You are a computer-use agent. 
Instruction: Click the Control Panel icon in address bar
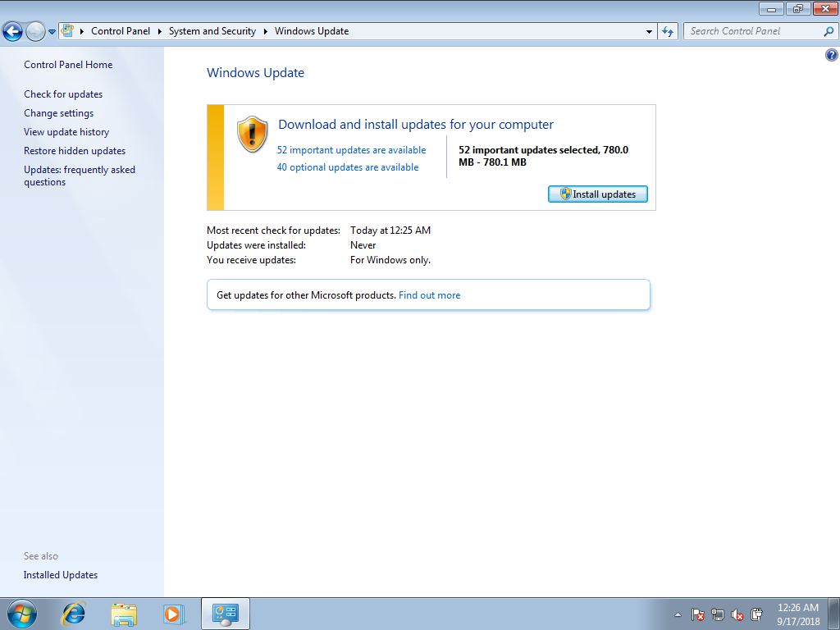pyautogui.click(x=67, y=31)
